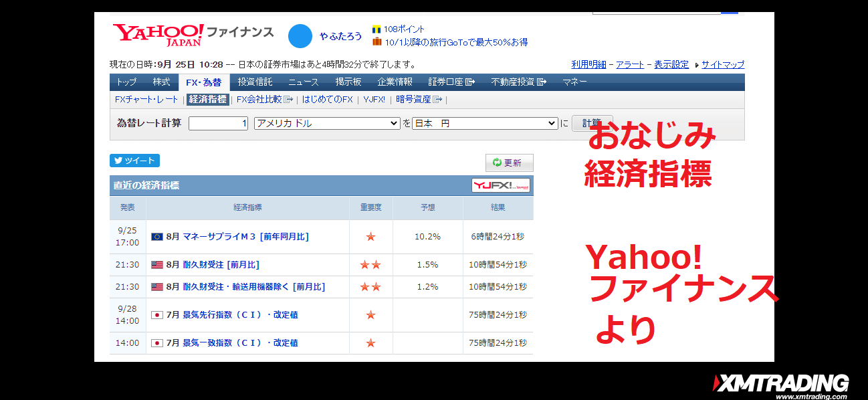Viewport: 868px width, 400px height.
Task: Open the サイトマップ link
Action: point(722,65)
